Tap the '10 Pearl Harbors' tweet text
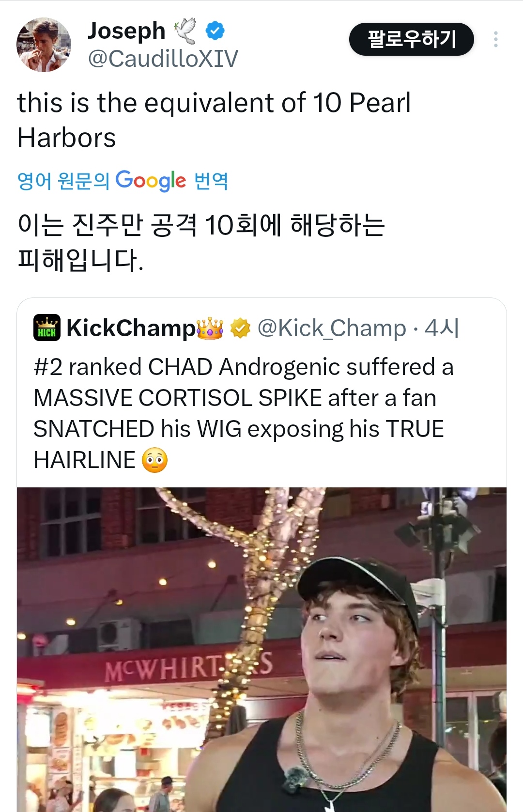The image size is (523, 812). pyautogui.click(x=214, y=120)
